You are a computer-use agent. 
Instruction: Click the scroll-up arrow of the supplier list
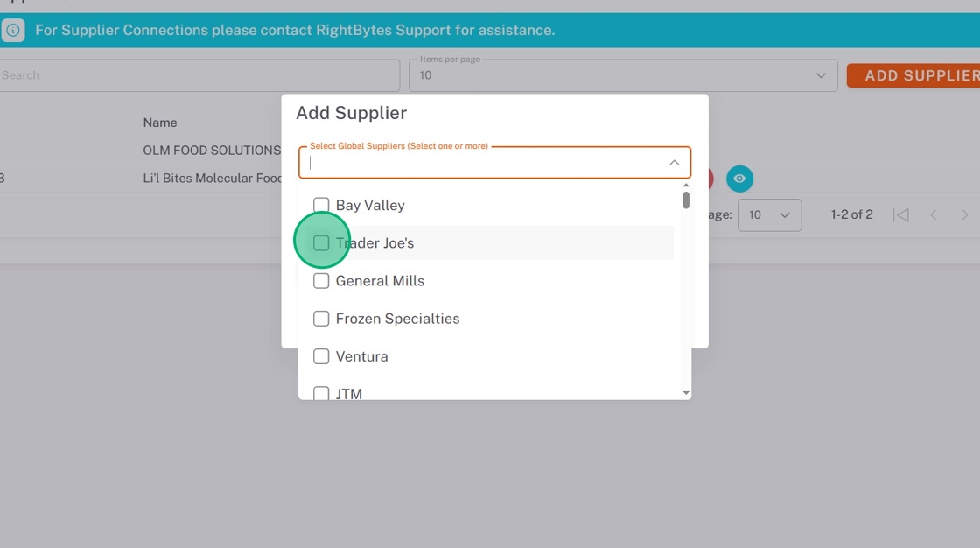tap(686, 186)
